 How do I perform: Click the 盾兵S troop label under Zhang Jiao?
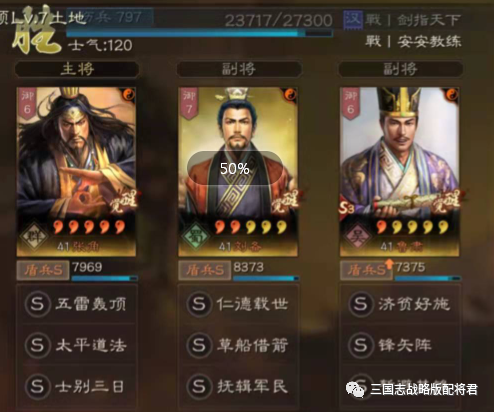pos(43,270)
